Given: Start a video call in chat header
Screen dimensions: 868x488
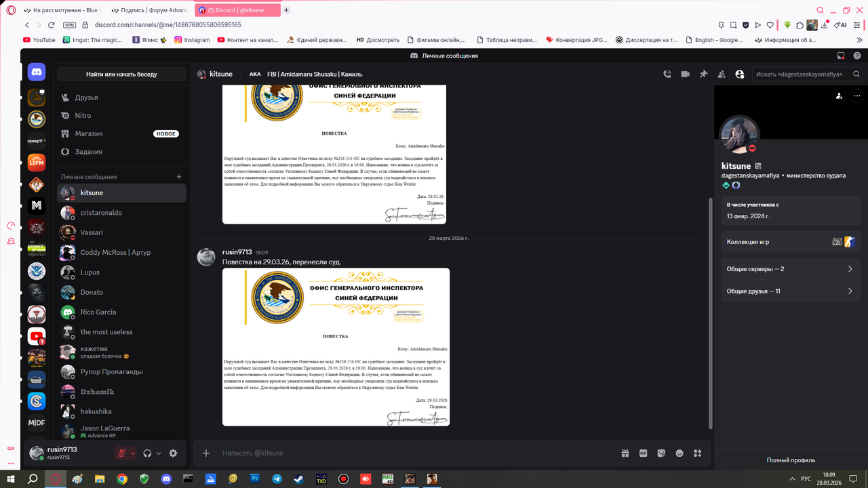Looking at the screenshot, I should [x=686, y=74].
